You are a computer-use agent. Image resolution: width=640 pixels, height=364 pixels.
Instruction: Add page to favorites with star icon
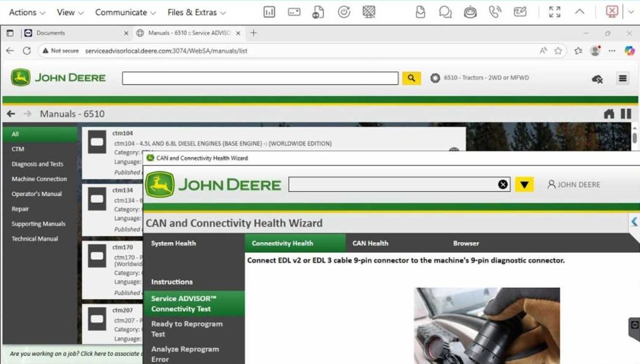(558, 51)
